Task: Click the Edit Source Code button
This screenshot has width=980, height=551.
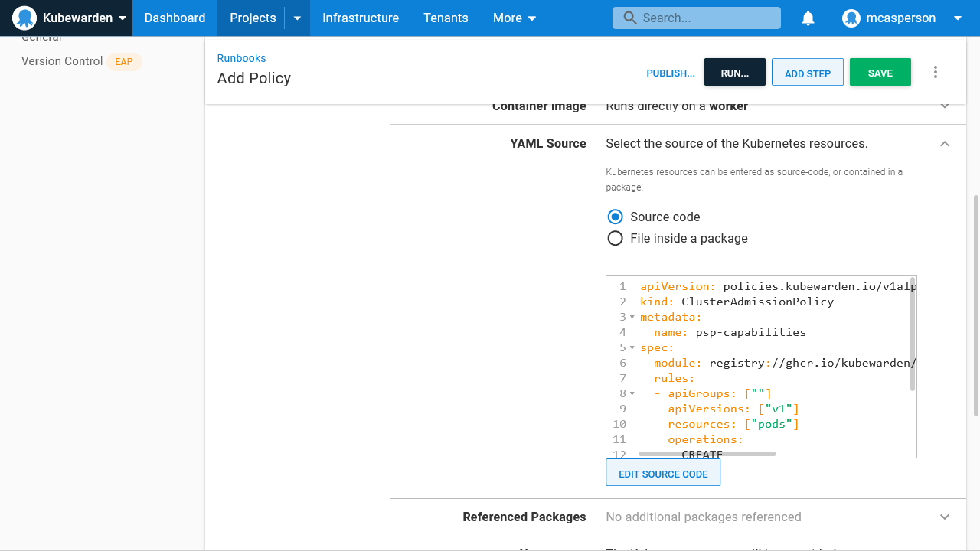Action: (x=663, y=474)
